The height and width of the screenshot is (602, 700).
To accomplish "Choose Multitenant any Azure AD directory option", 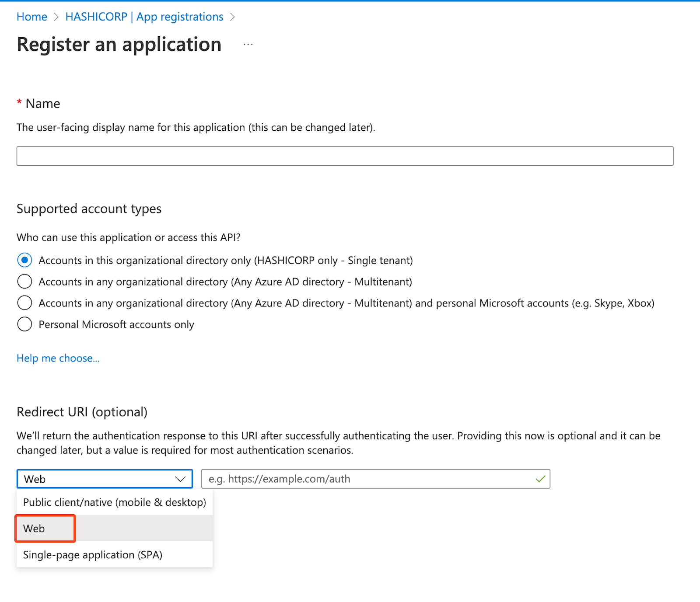I will (x=24, y=282).
